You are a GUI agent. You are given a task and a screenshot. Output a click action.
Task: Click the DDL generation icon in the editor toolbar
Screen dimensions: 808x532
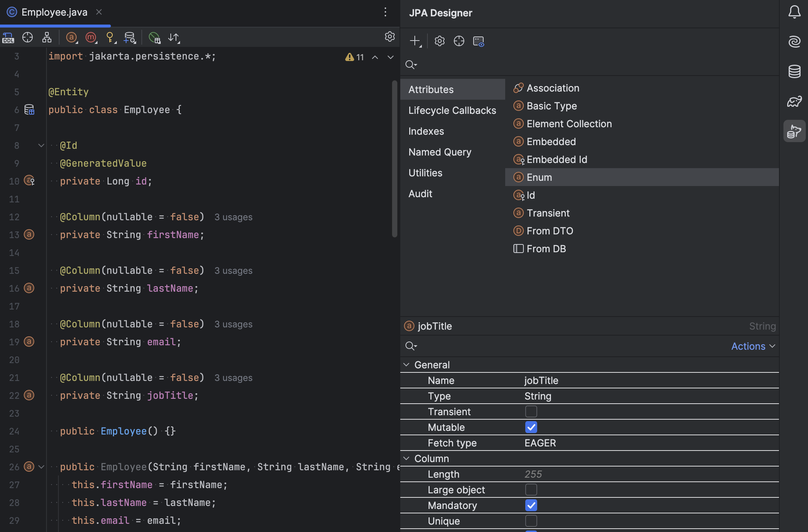coord(8,37)
